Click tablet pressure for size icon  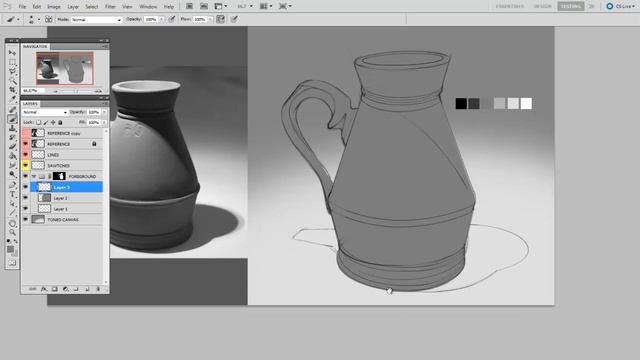(234, 19)
